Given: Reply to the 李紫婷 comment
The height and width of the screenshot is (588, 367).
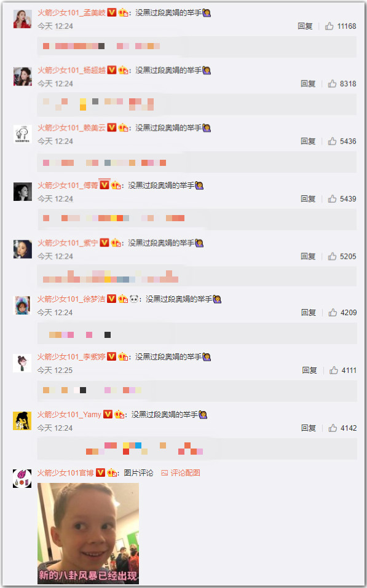Looking at the screenshot, I should click(x=310, y=370).
